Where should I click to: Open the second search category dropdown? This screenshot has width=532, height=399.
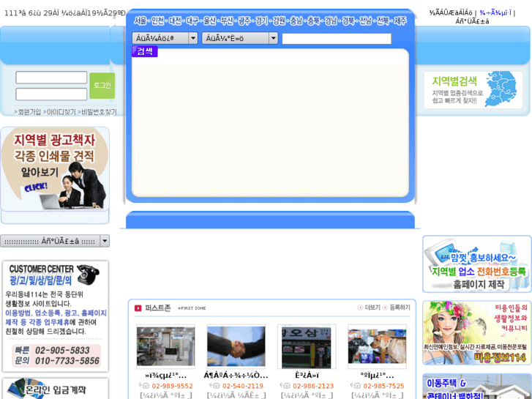[x=240, y=38]
